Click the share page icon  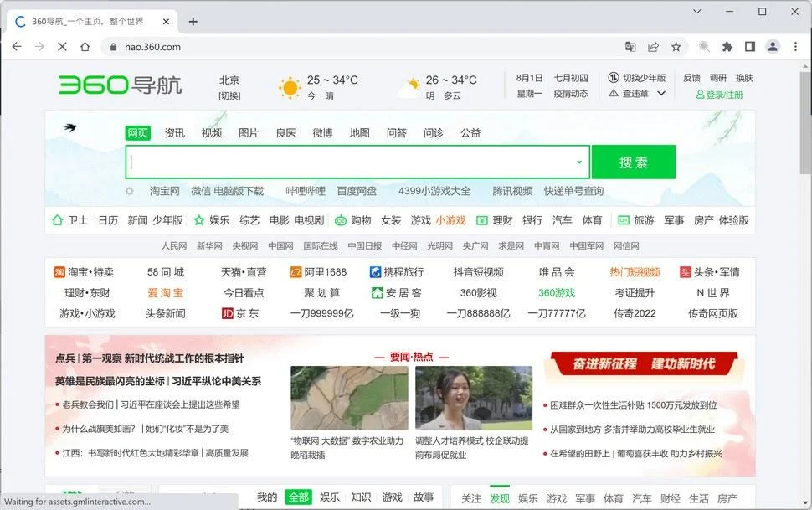653,47
